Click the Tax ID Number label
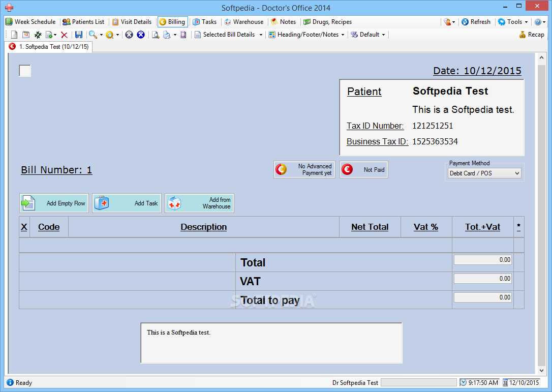This screenshot has width=552, height=392. 375,126
